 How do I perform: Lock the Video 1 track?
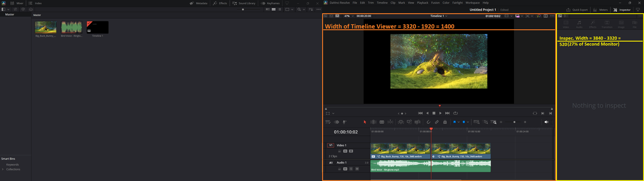pyautogui.click(x=340, y=151)
